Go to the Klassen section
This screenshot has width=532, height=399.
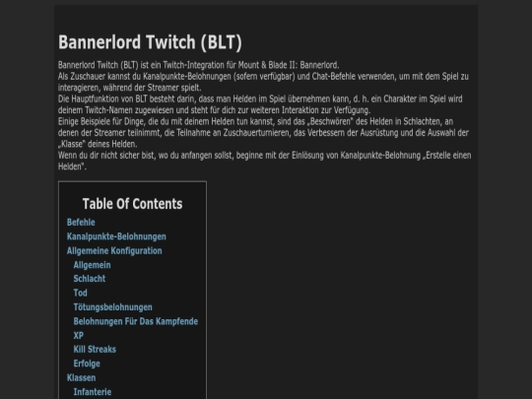click(x=81, y=377)
